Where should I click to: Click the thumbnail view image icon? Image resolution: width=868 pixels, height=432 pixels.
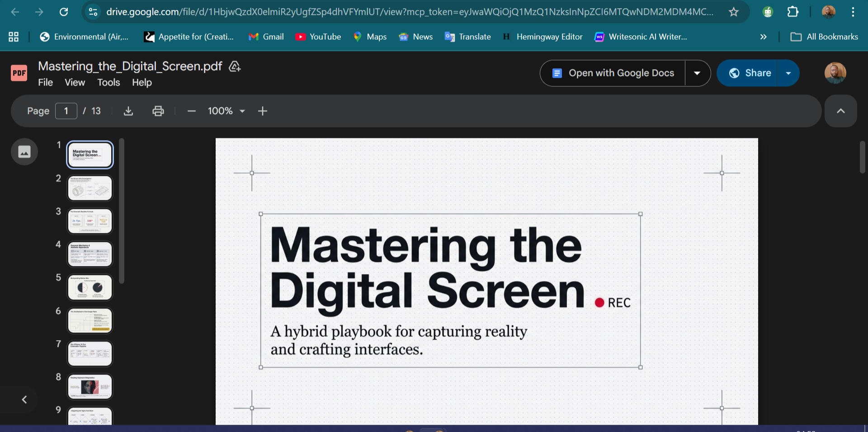coord(24,152)
